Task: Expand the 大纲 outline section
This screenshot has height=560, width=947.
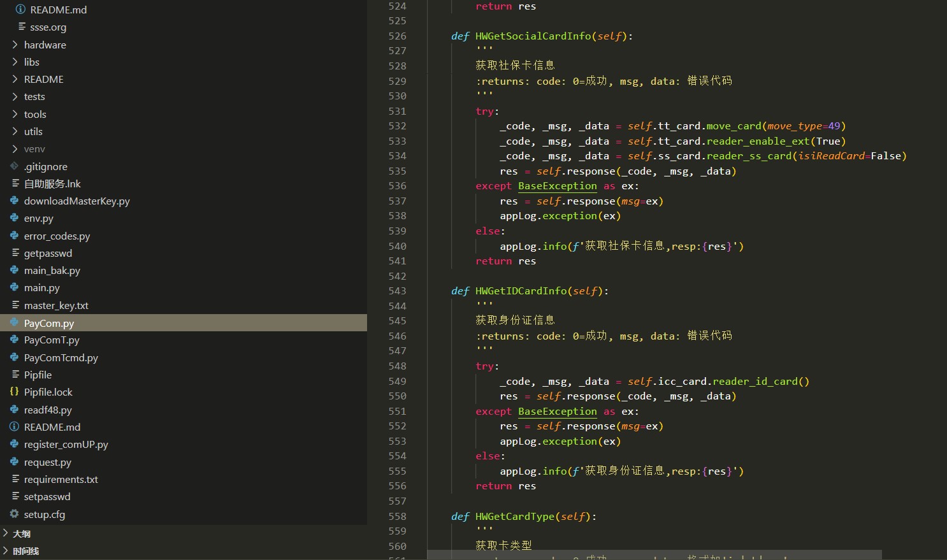Action: coord(6,533)
